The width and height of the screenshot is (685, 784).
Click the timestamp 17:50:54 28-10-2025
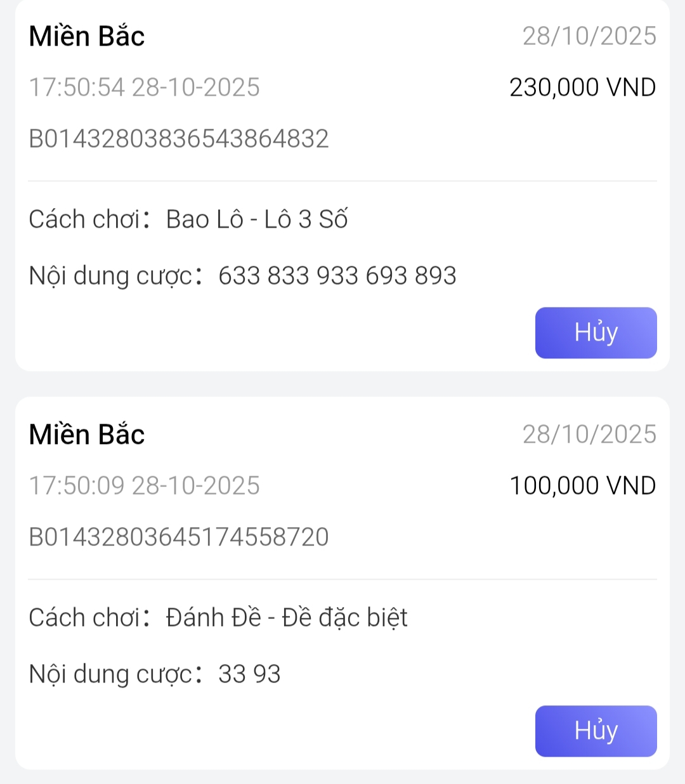[145, 88]
